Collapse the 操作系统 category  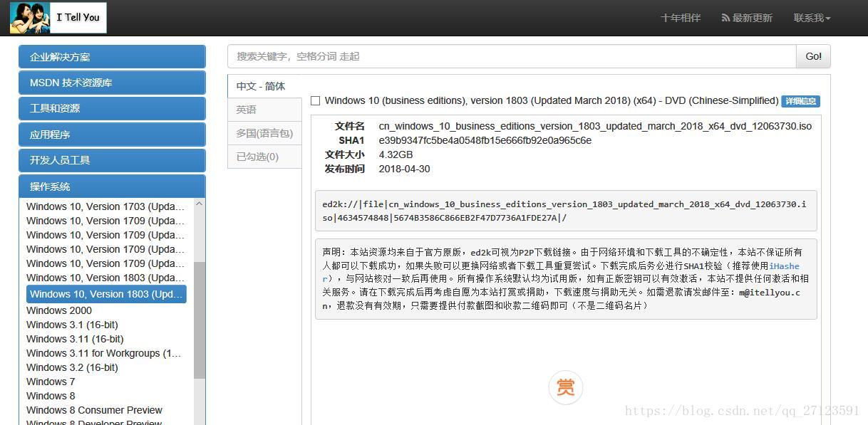pyautogui.click(x=112, y=187)
